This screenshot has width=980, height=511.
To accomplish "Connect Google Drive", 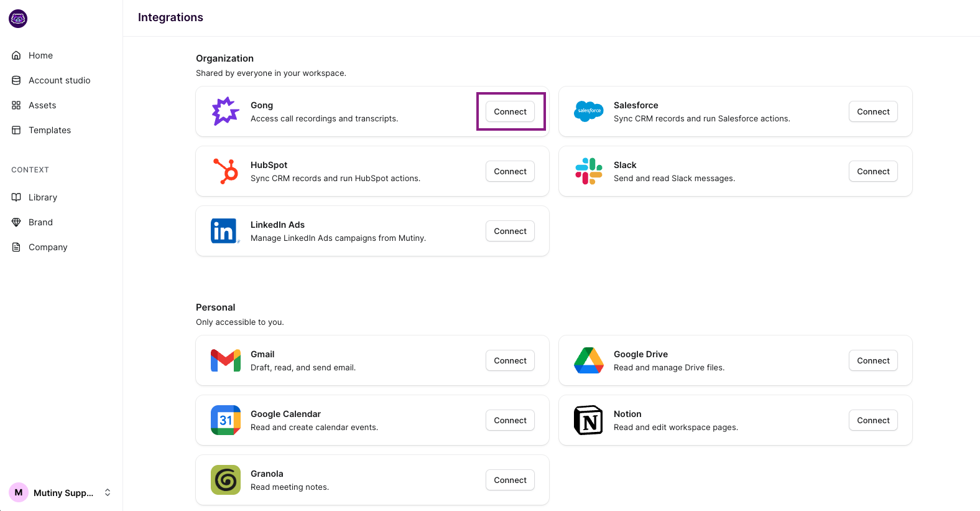I will click(873, 360).
